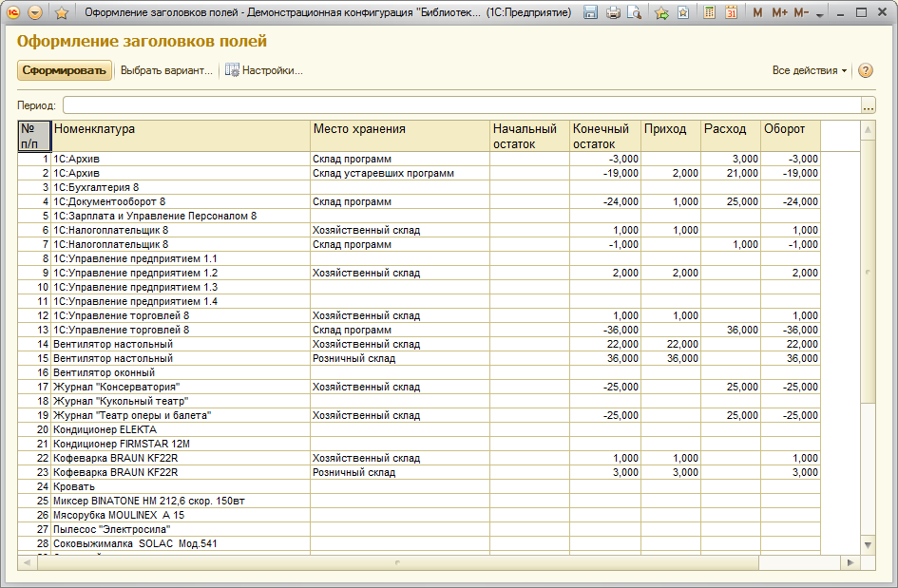This screenshot has height=588, width=898.
Task: Click Пылесос "Электросила" cell
Action: coord(181,530)
